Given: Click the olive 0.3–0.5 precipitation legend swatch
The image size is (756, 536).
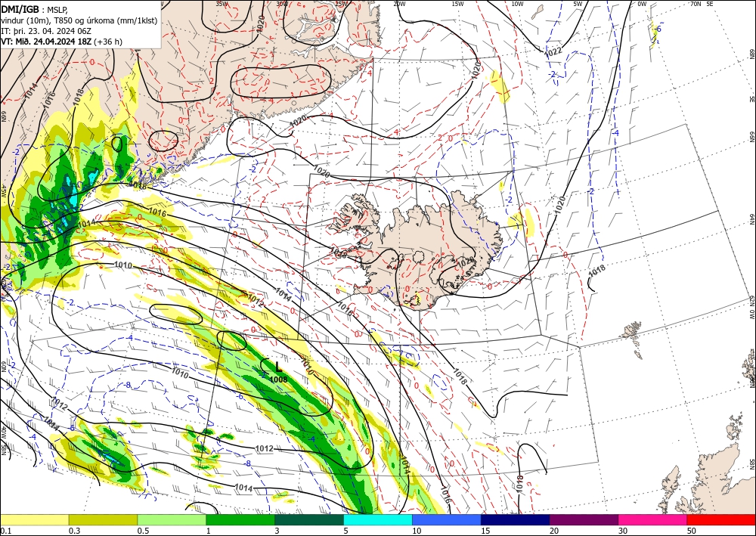Looking at the screenshot, I should (103, 519).
